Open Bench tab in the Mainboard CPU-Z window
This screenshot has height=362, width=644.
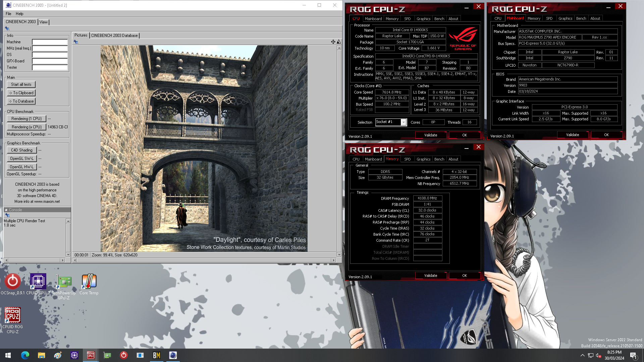(581, 18)
